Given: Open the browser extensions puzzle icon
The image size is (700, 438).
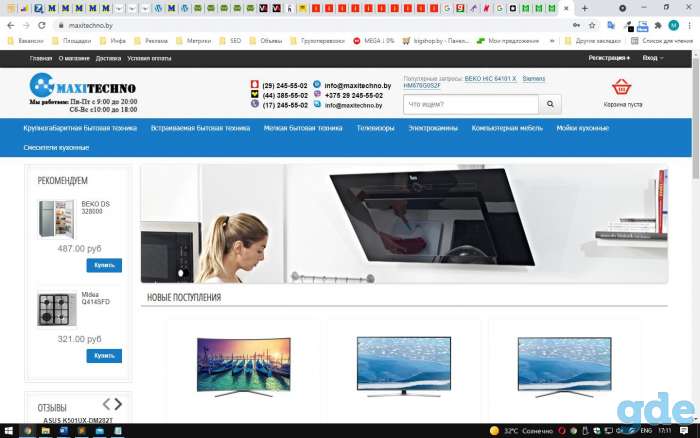Looking at the screenshot, I should pos(658,25).
